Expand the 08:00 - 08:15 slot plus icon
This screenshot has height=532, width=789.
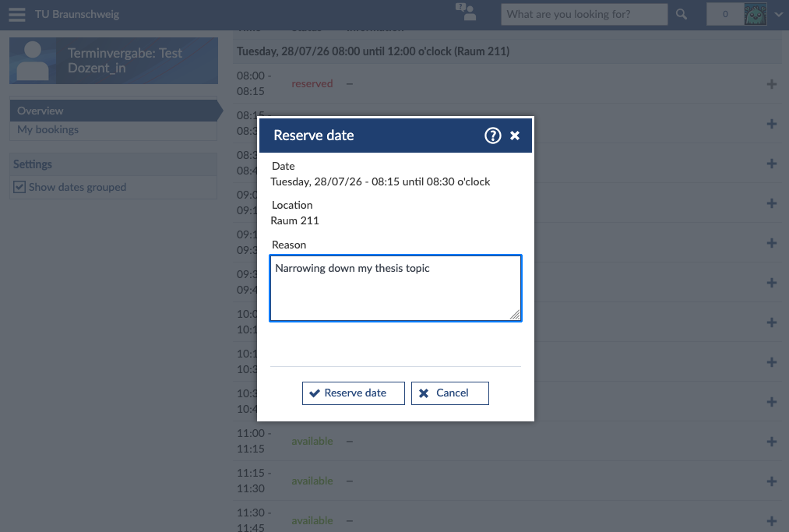coord(771,84)
